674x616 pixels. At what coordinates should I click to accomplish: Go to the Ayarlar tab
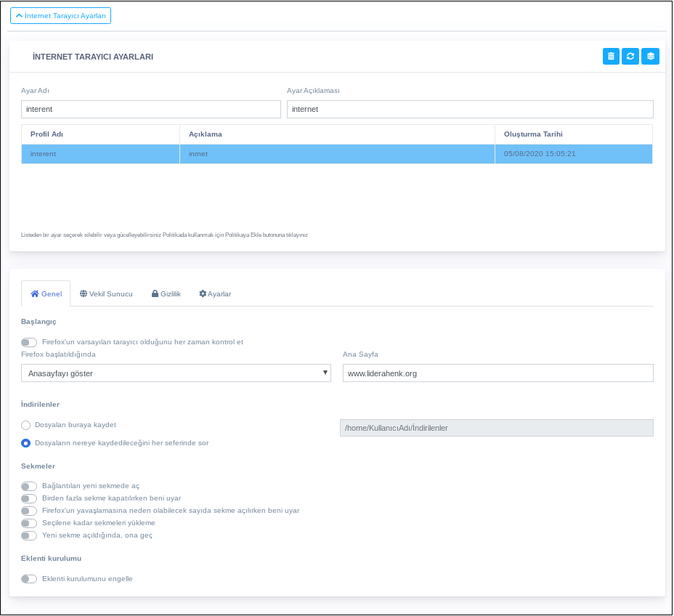coord(215,294)
